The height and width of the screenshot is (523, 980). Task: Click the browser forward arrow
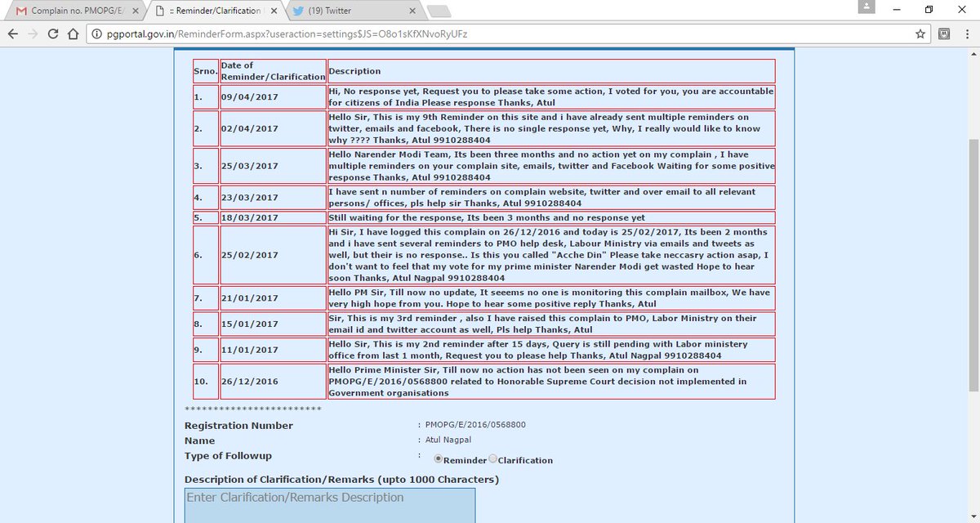click(x=33, y=34)
